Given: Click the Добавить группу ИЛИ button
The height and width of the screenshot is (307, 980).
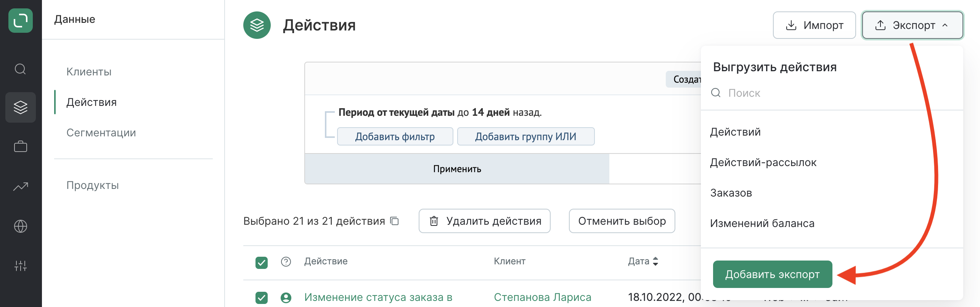Looking at the screenshot, I should click(x=526, y=136).
